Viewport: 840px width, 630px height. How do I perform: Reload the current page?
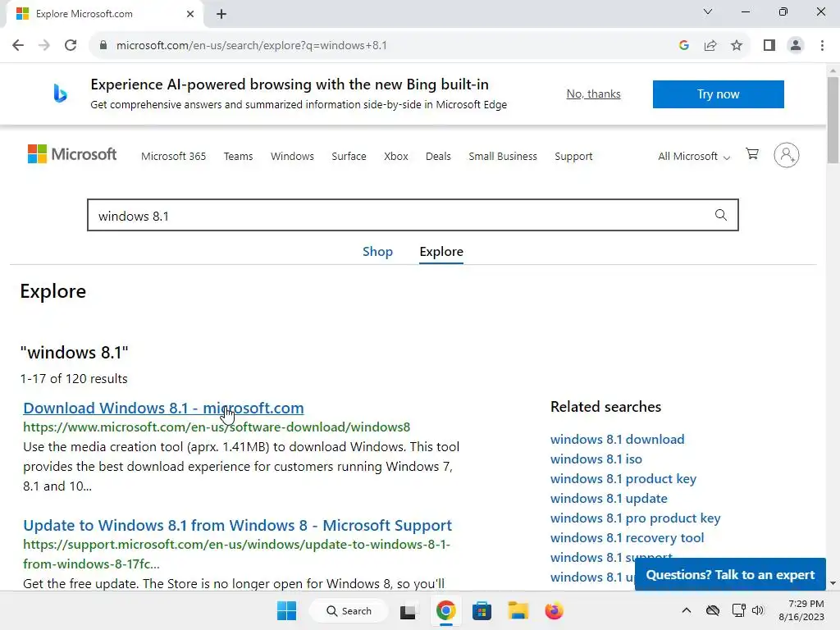[71, 46]
